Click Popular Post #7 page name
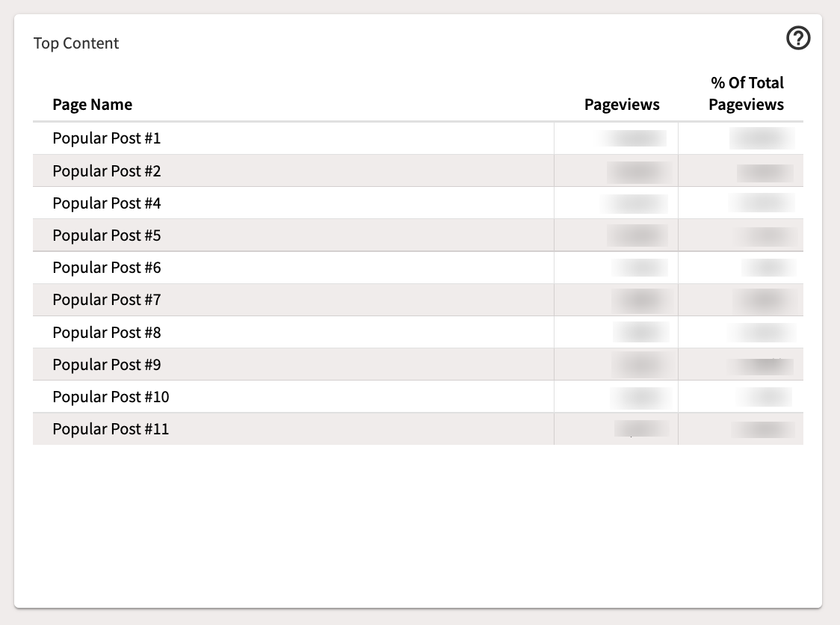This screenshot has width=840, height=625. coord(107,300)
